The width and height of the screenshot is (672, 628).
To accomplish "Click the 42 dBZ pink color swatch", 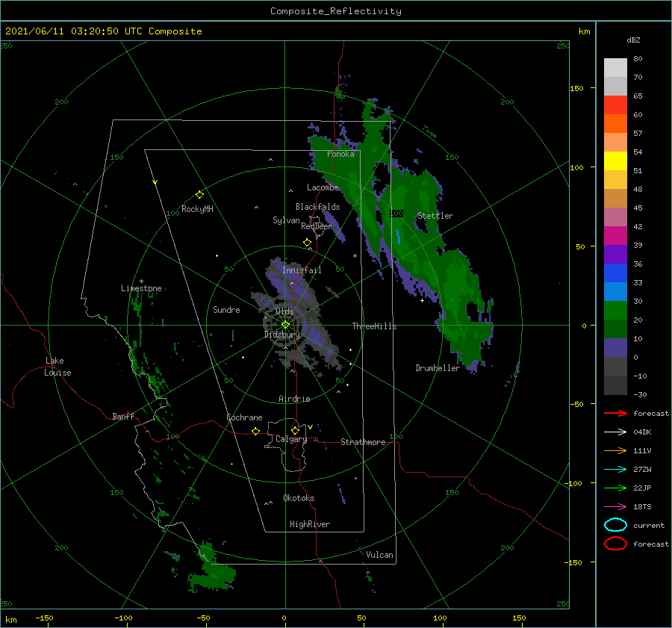I will tap(615, 217).
